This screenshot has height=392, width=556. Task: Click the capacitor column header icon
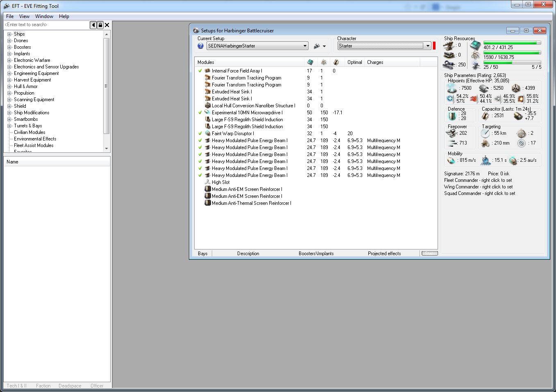336,62
